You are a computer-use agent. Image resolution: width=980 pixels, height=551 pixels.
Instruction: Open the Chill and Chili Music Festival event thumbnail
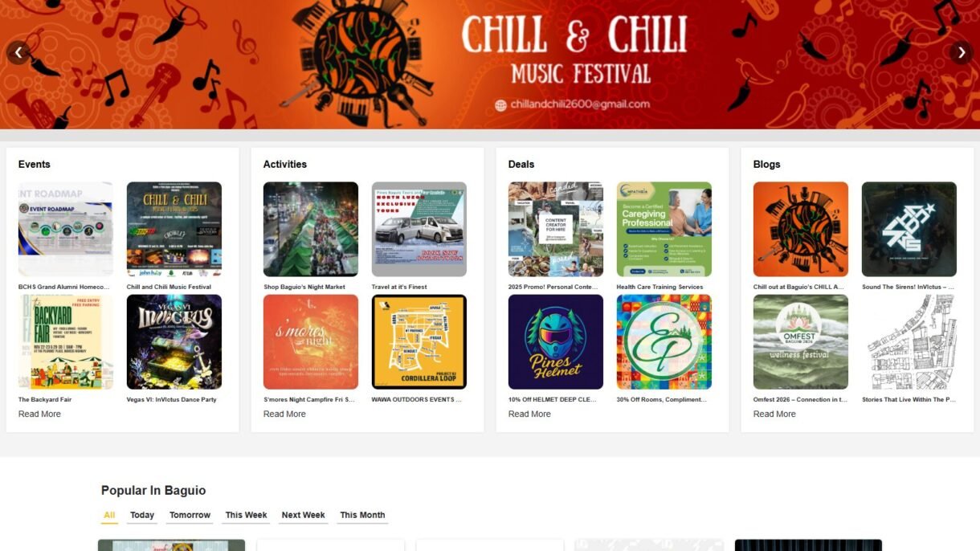[174, 230]
